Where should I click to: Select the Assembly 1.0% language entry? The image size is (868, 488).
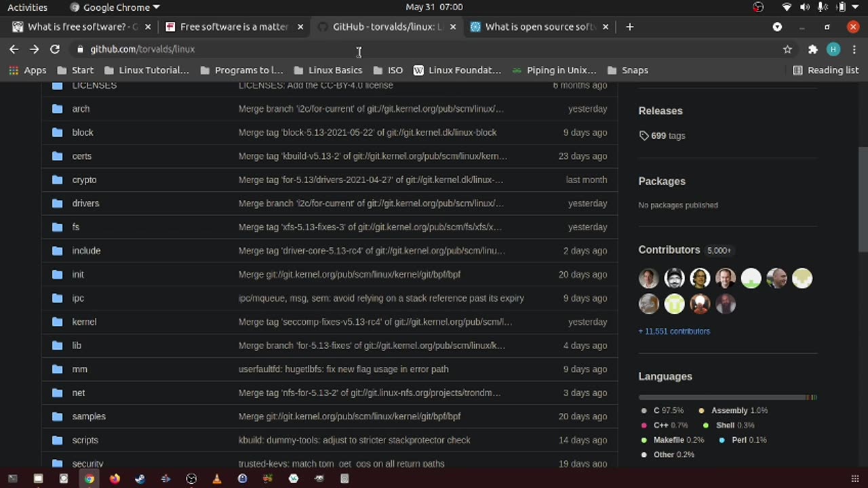click(733, 411)
